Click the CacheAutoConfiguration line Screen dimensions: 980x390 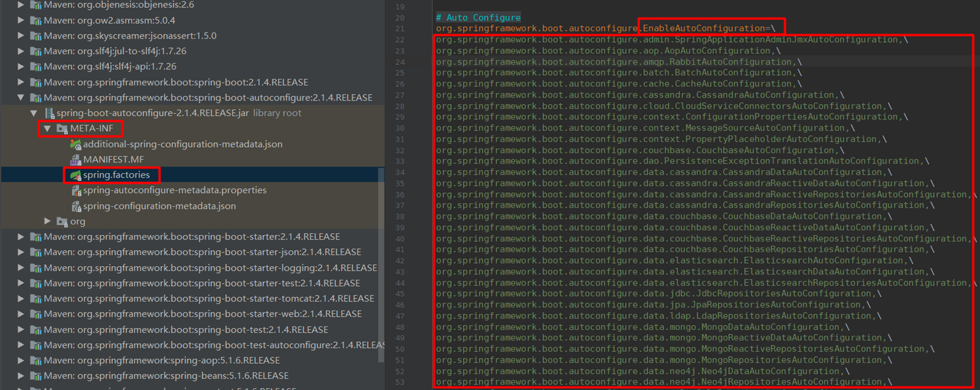click(x=619, y=84)
